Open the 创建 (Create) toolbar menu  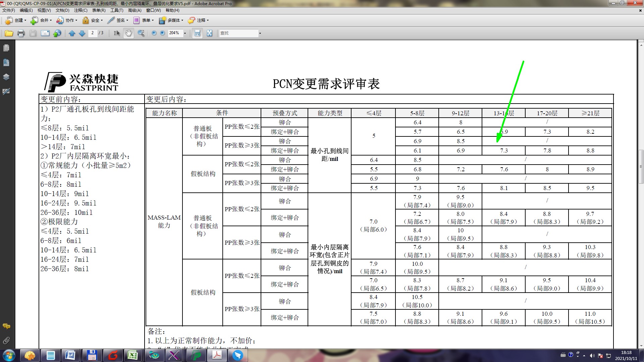click(x=15, y=20)
